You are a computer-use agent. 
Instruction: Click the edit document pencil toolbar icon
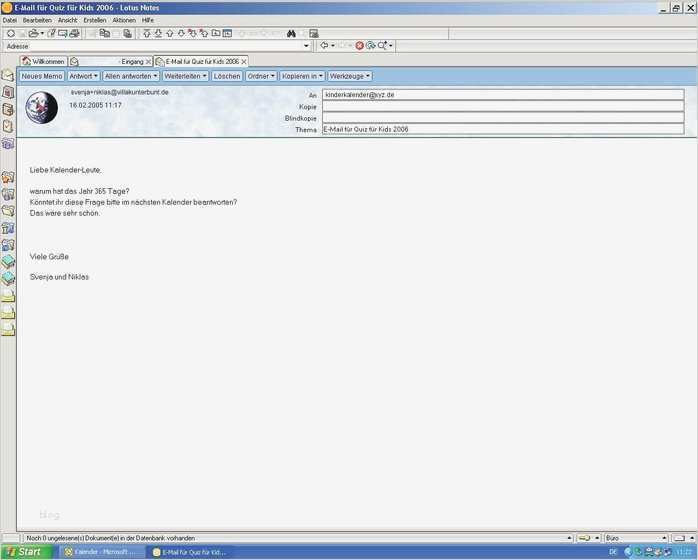(52, 33)
